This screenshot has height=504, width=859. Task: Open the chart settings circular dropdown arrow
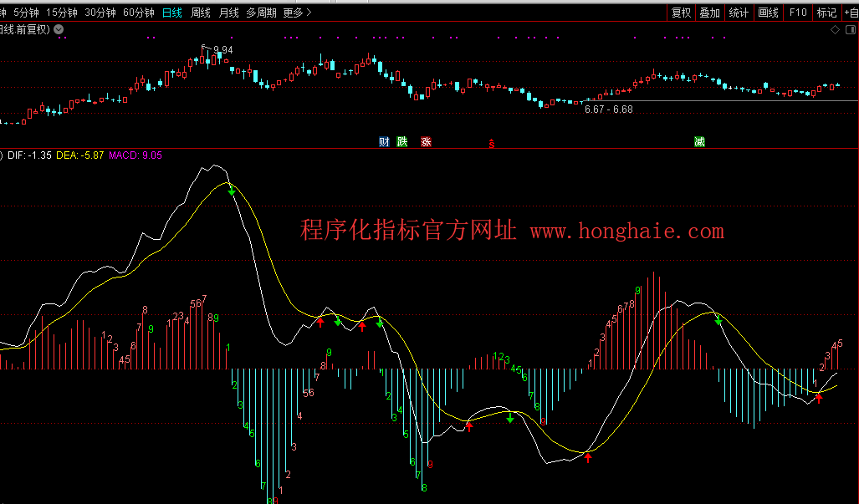click(x=59, y=29)
